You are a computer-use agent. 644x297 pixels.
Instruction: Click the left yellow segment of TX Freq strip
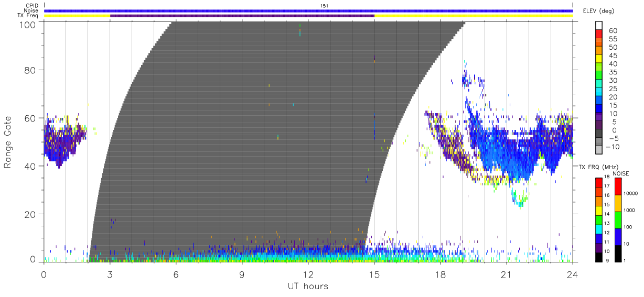point(77,16)
